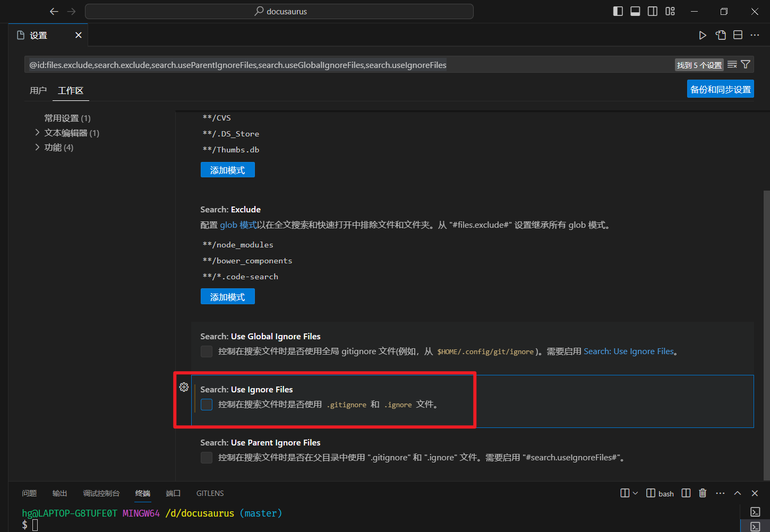Open the 问题 panel tab
Image resolution: width=770 pixels, height=532 pixels.
(29, 493)
